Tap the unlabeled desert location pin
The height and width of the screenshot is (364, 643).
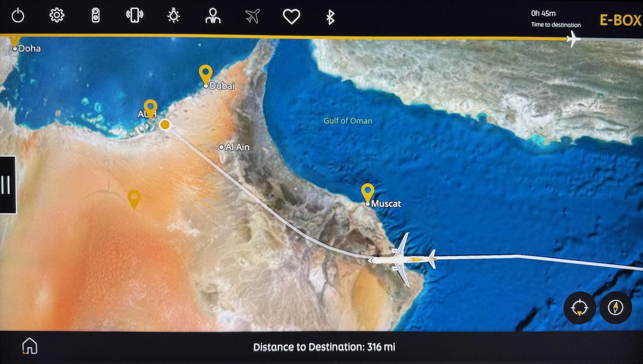[x=134, y=199]
